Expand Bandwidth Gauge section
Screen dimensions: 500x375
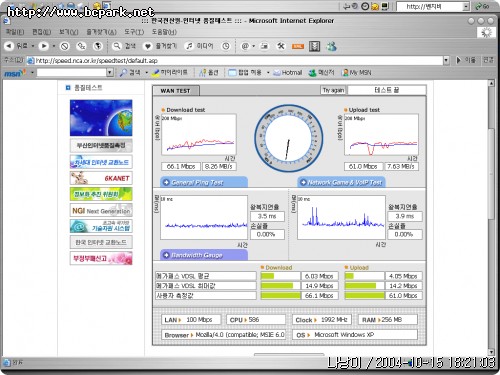click(204, 255)
